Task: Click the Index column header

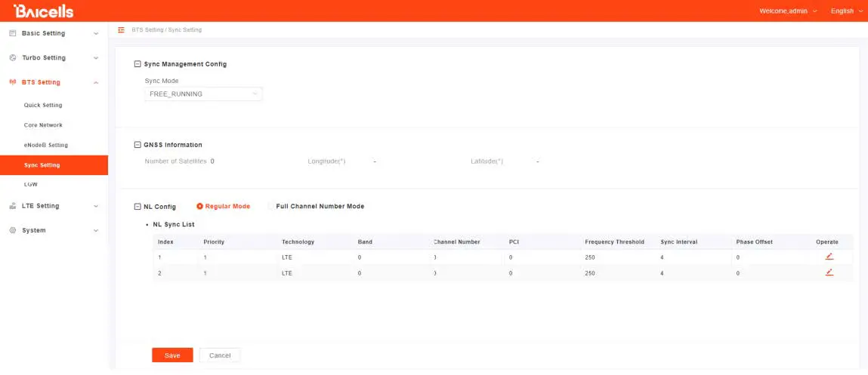Action: coord(165,241)
